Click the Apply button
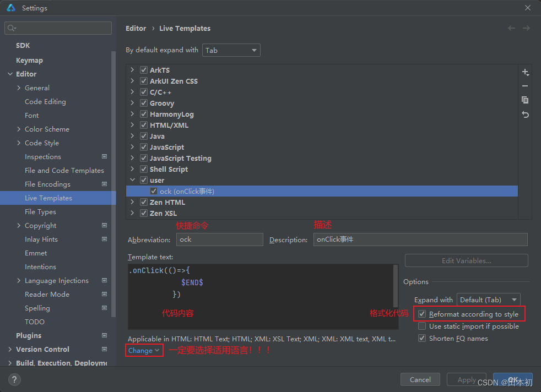This screenshot has height=392, width=541. tap(467, 379)
